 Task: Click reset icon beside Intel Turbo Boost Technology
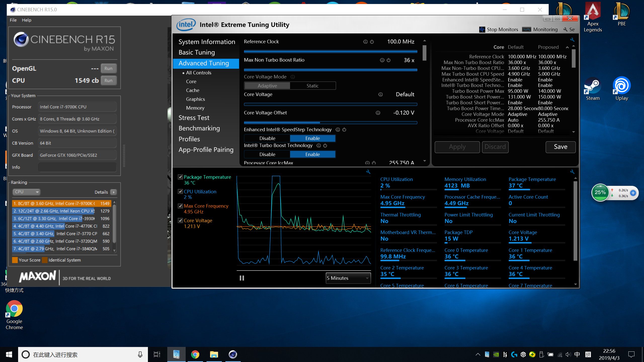point(325,146)
